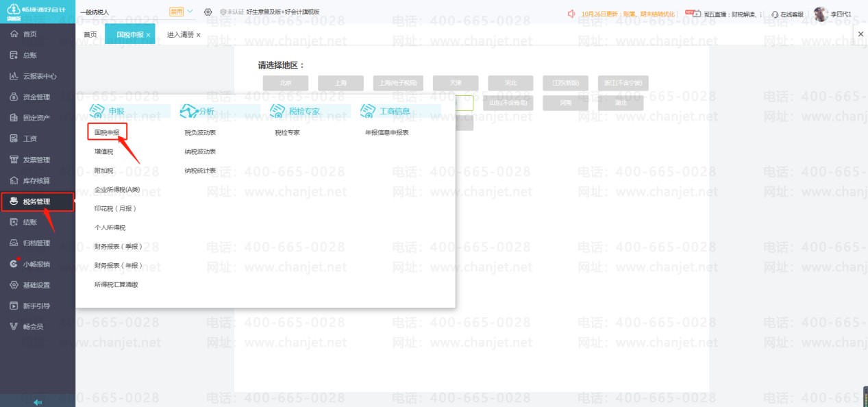
Task: Click the 总账 ledger sidebar icon
Action: (13, 55)
